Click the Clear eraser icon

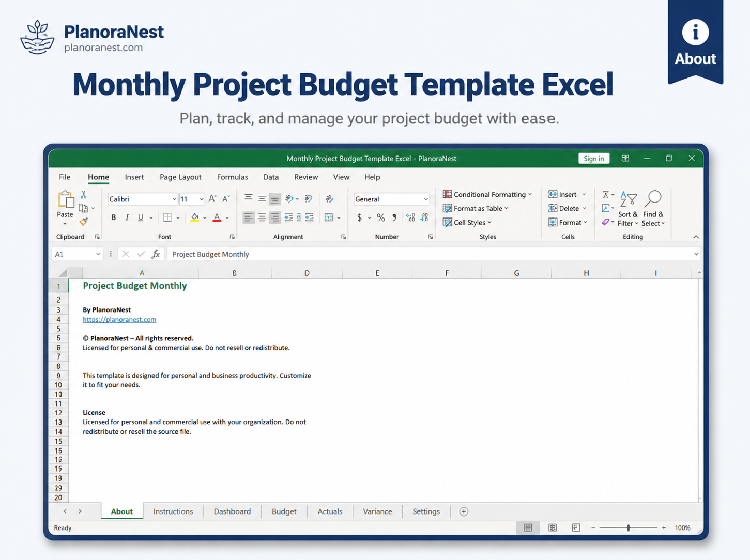click(605, 222)
